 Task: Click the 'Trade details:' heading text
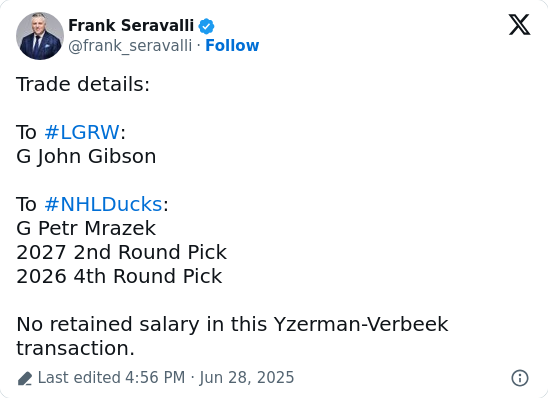(x=83, y=84)
